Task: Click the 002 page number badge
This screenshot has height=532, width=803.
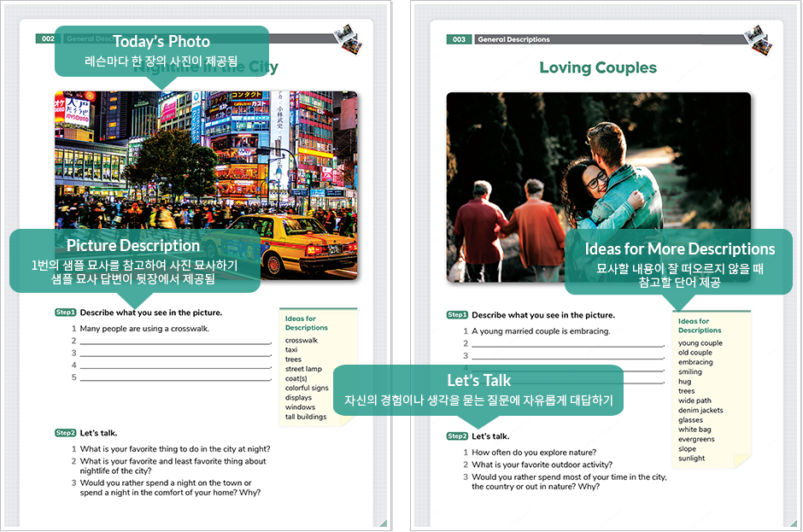Action: click(x=47, y=38)
